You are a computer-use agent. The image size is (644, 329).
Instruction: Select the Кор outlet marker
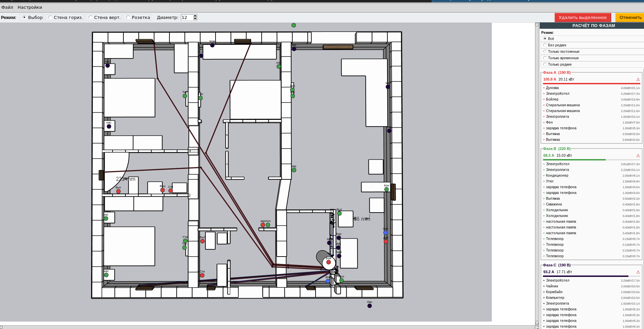click(x=339, y=238)
